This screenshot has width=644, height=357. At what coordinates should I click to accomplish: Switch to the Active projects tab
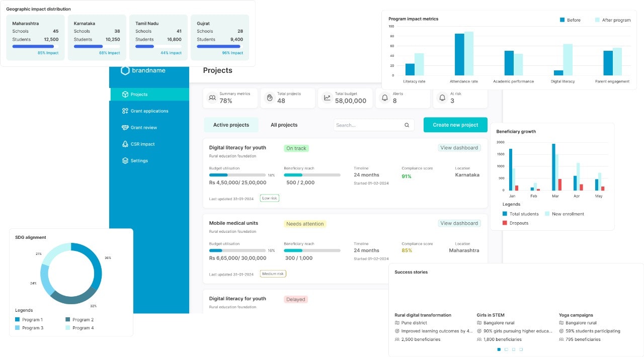(x=231, y=125)
